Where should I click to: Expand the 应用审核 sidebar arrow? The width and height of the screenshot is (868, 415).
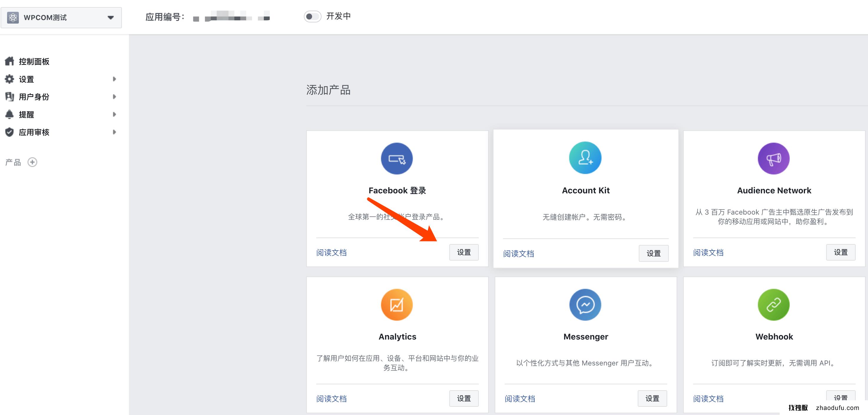click(x=114, y=132)
